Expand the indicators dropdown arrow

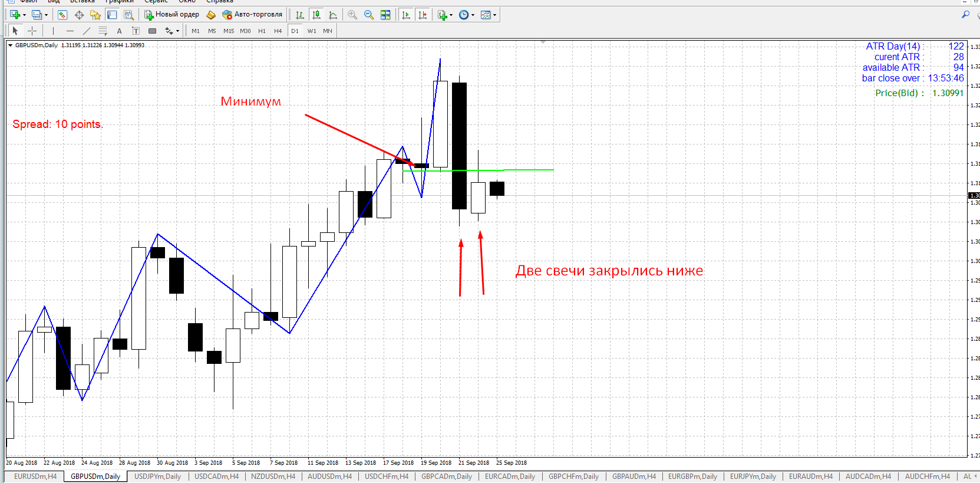tap(451, 15)
